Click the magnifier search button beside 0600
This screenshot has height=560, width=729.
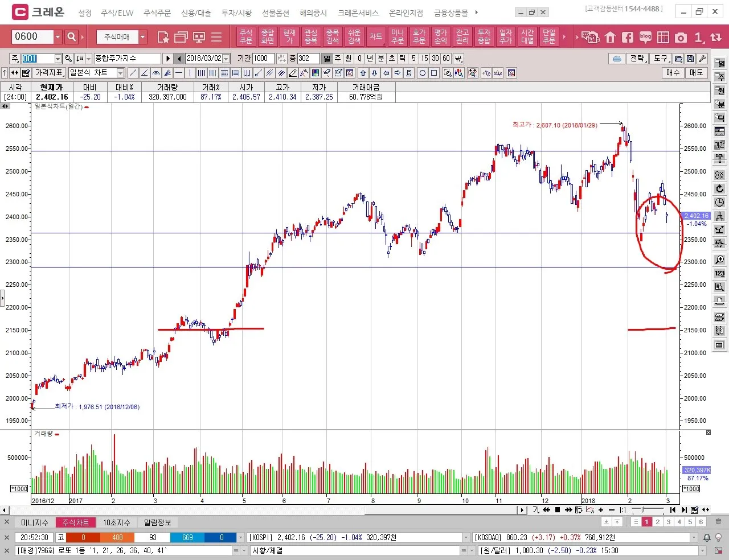click(x=72, y=37)
